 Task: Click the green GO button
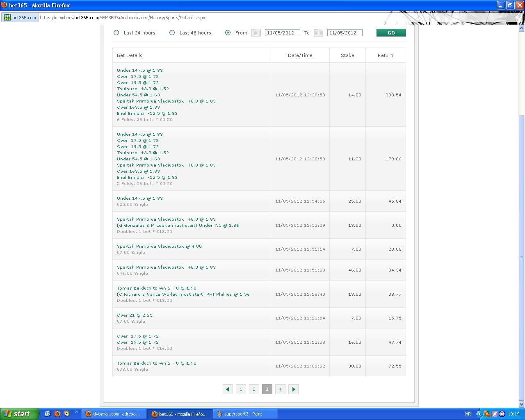391,33
